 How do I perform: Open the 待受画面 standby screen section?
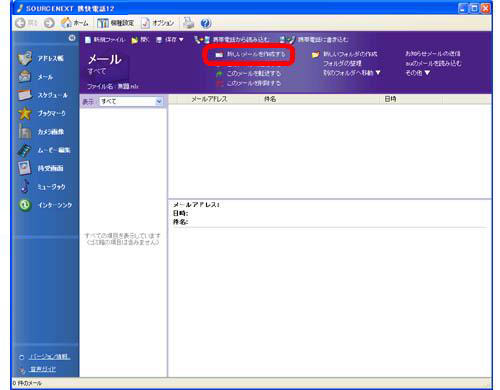tap(41, 168)
